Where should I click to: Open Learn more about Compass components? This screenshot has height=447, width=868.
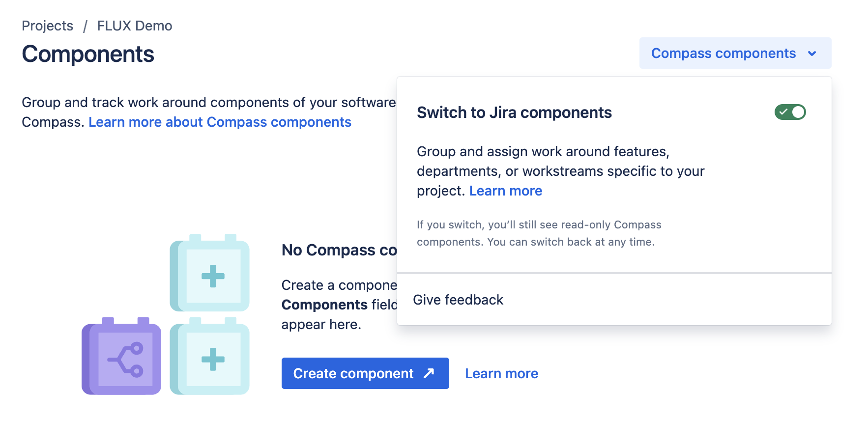(x=220, y=122)
